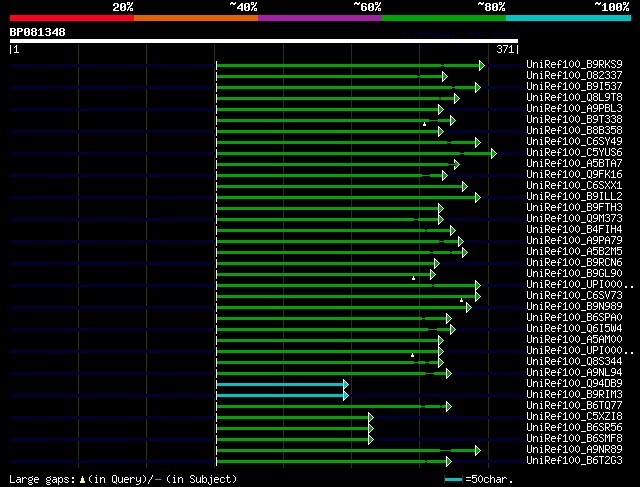Select the UniRef100_C6SV73 label
The height and width of the screenshot is (487, 640).
(x=574, y=295)
